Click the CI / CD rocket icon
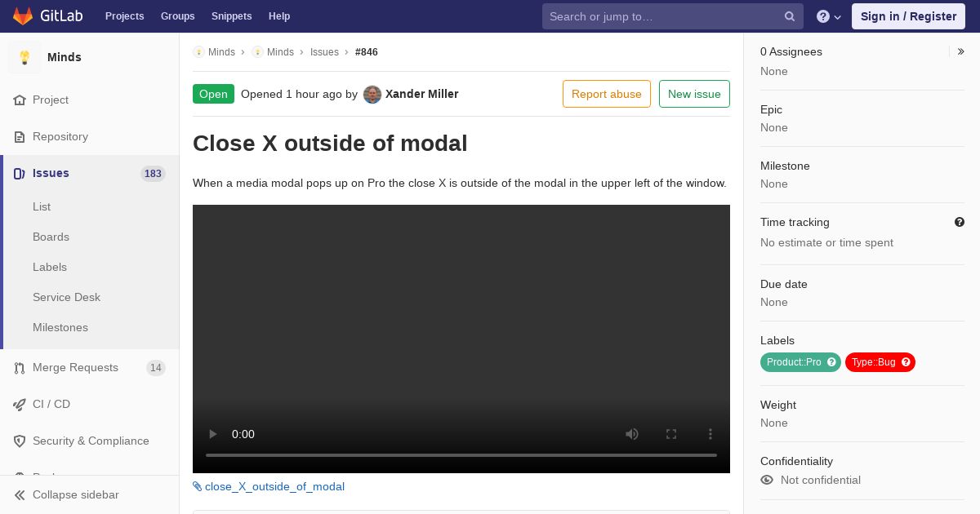 tap(20, 404)
